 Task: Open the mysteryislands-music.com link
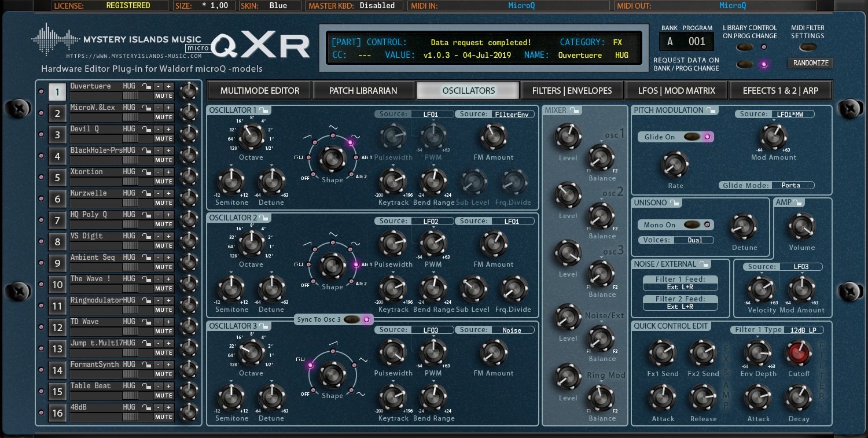tap(134, 56)
